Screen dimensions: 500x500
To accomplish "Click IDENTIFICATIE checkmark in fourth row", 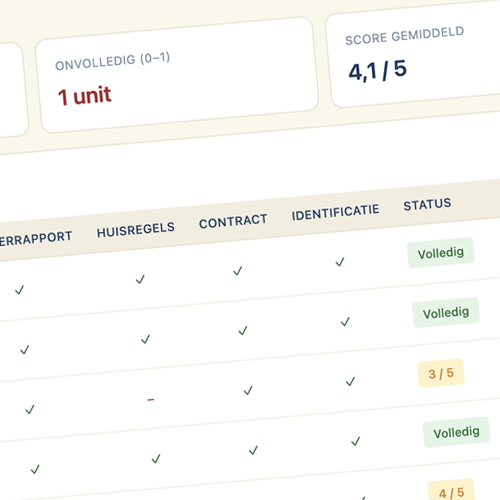I will pyautogui.click(x=356, y=441).
